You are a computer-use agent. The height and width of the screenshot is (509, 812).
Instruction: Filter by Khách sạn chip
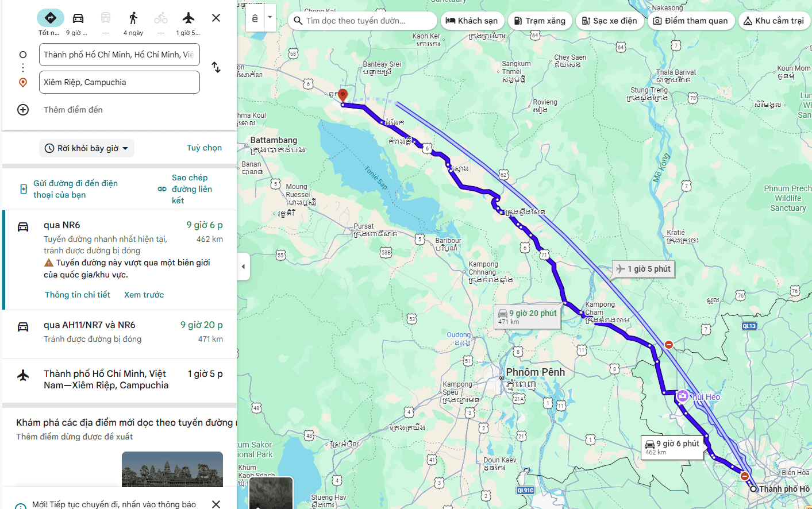tap(472, 21)
